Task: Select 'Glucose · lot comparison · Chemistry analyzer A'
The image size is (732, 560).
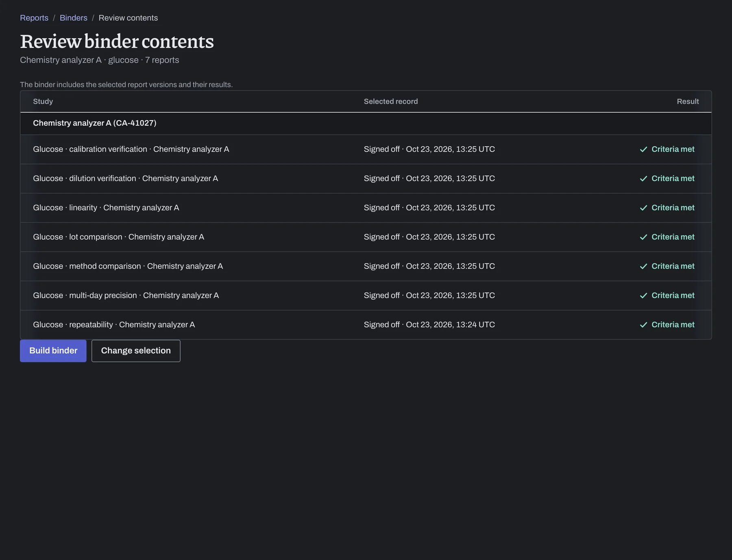Action: [118, 237]
